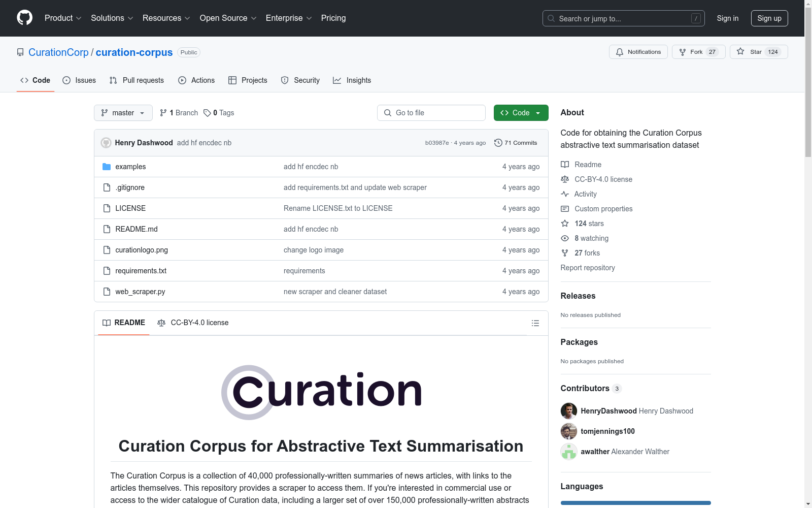The image size is (812, 508).
Task: Open the Actions tab
Action: pyautogui.click(x=196, y=80)
